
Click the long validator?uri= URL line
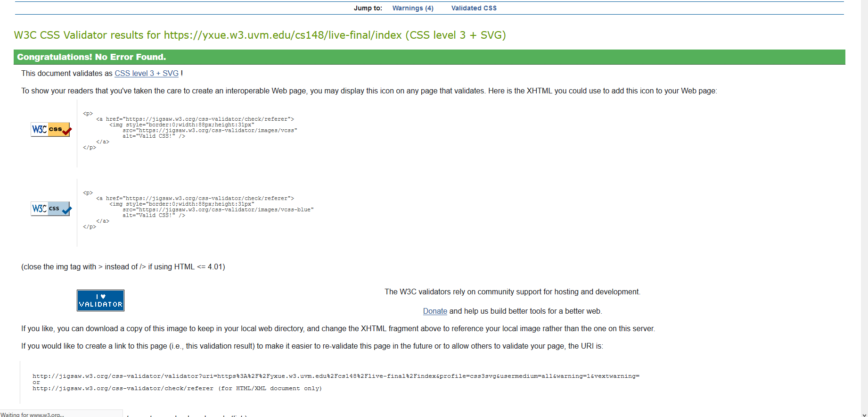[x=336, y=376]
